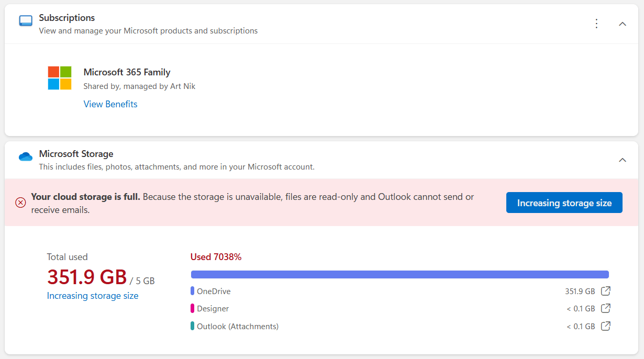Viewport: 644px width, 359px height.
Task: Open the Subscriptions three-dot options menu
Action: coord(596,23)
